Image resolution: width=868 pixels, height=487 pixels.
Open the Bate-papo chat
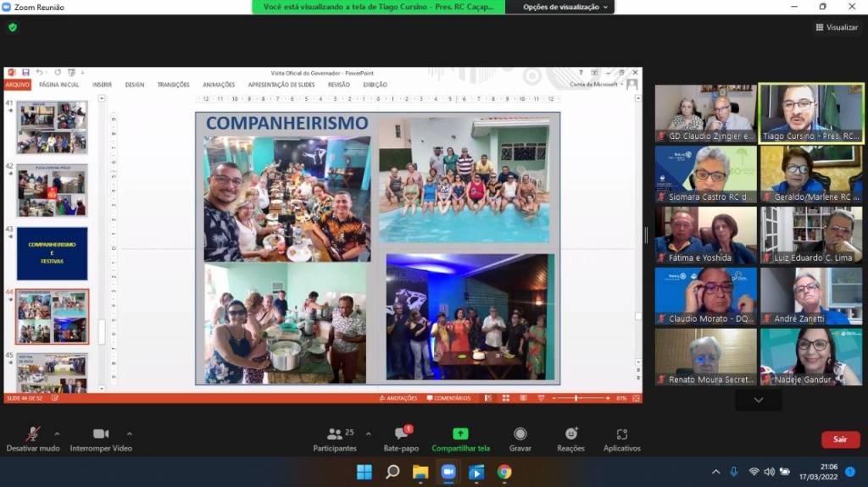coord(401,439)
